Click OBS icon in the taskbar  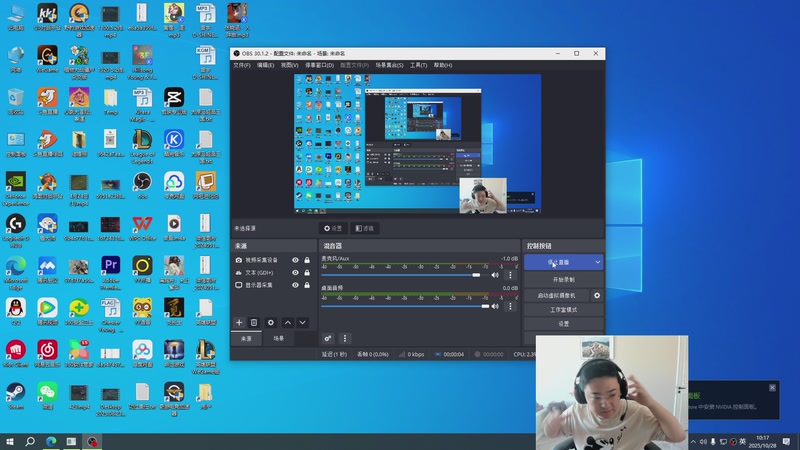(92, 441)
